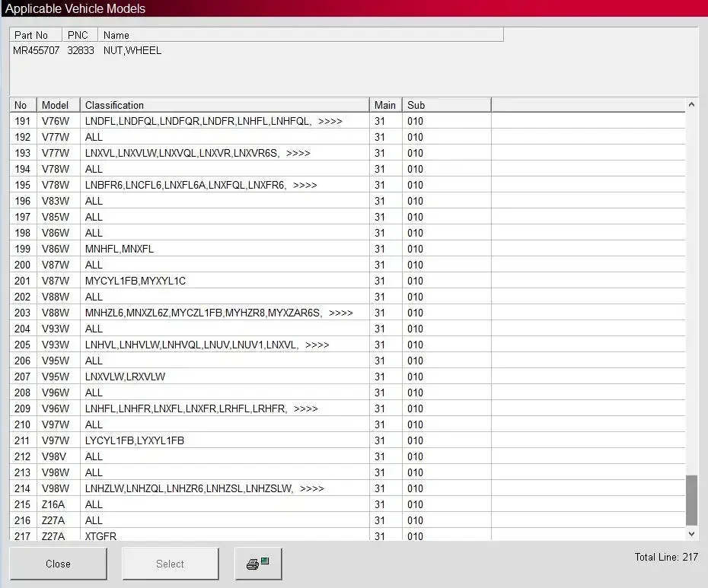Select row 191 model V76W
The width and height of the screenshot is (708, 588).
coord(347,121)
